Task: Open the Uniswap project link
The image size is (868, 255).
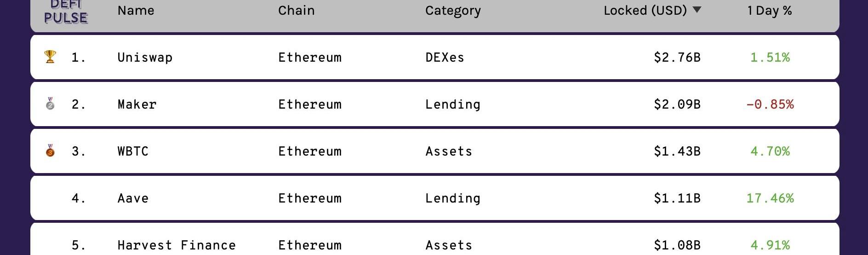Action: tap(145, 58)
